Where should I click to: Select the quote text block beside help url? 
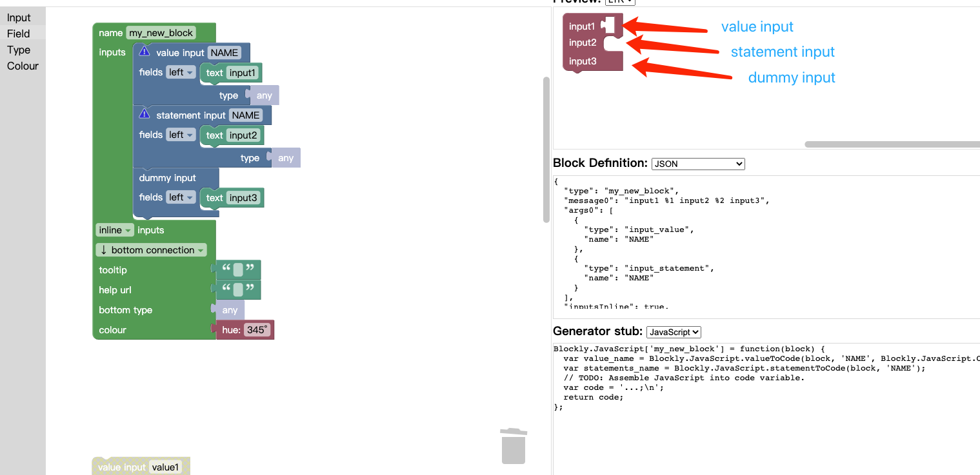(x=237, y=289)
